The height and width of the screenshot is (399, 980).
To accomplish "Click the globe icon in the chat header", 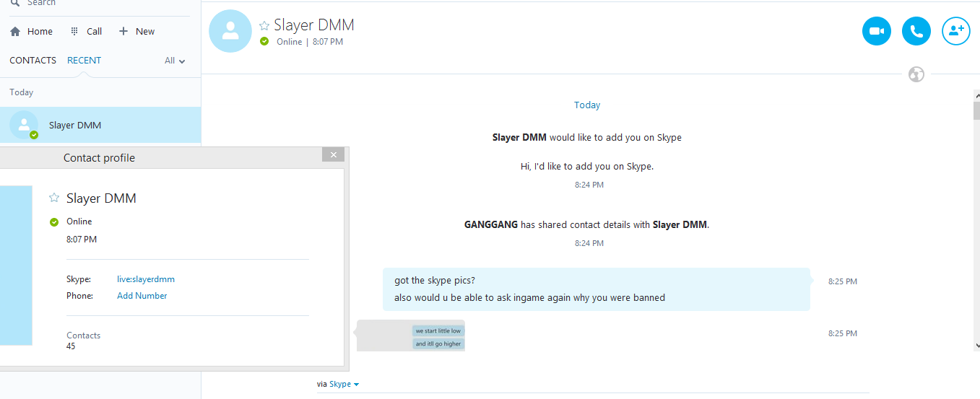I will click(x=916, y=74).
